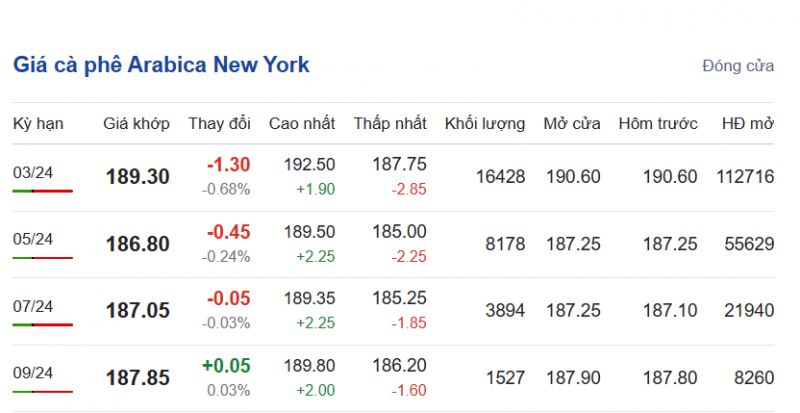Click the Đóng cửa status label
The image size is (800, 413).
[x=738, y=67]
